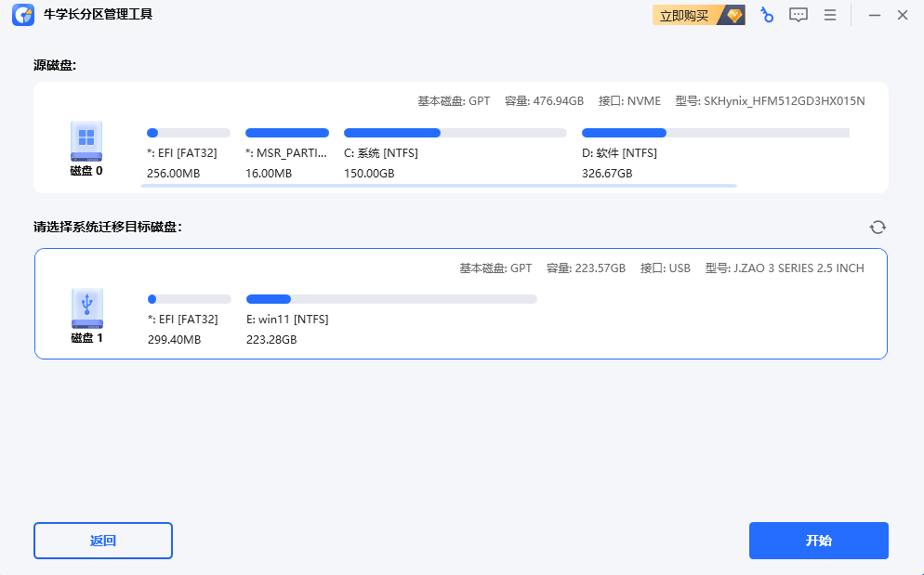
Task: Select the 磁盘 0 drive icon
Action: tap(86, 137)
